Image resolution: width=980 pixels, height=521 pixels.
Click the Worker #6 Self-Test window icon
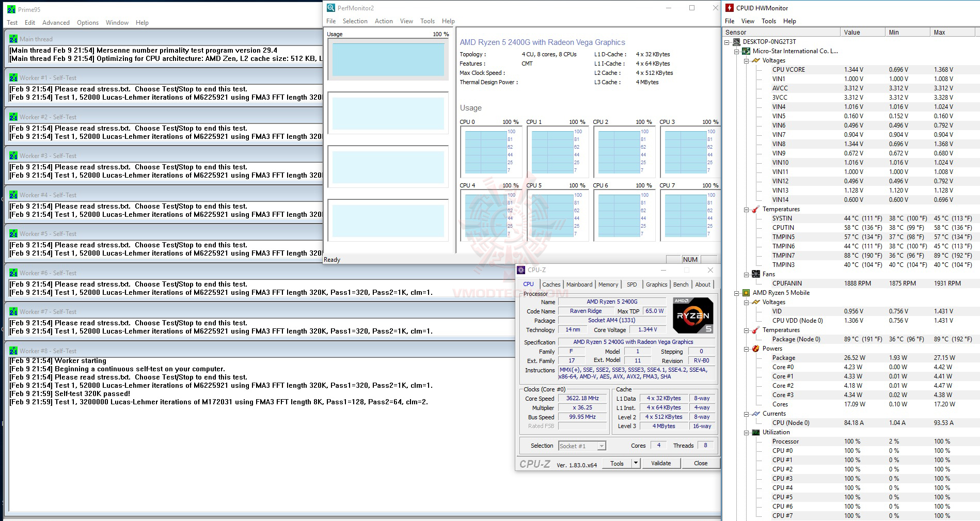(x=13, y=273)
